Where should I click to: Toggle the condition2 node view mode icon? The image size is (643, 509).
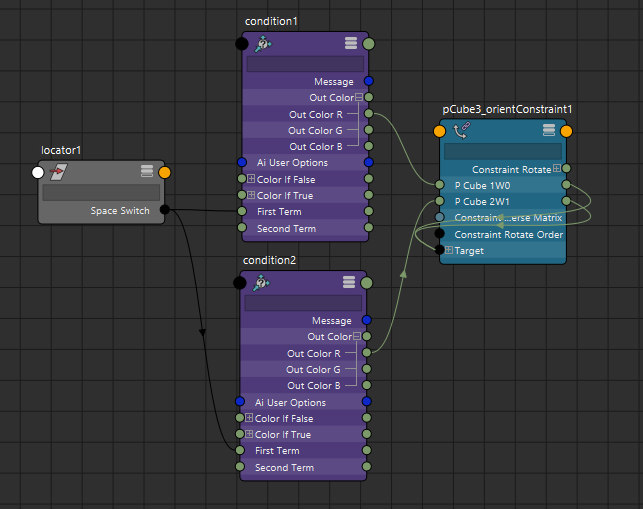pos(348,283)
